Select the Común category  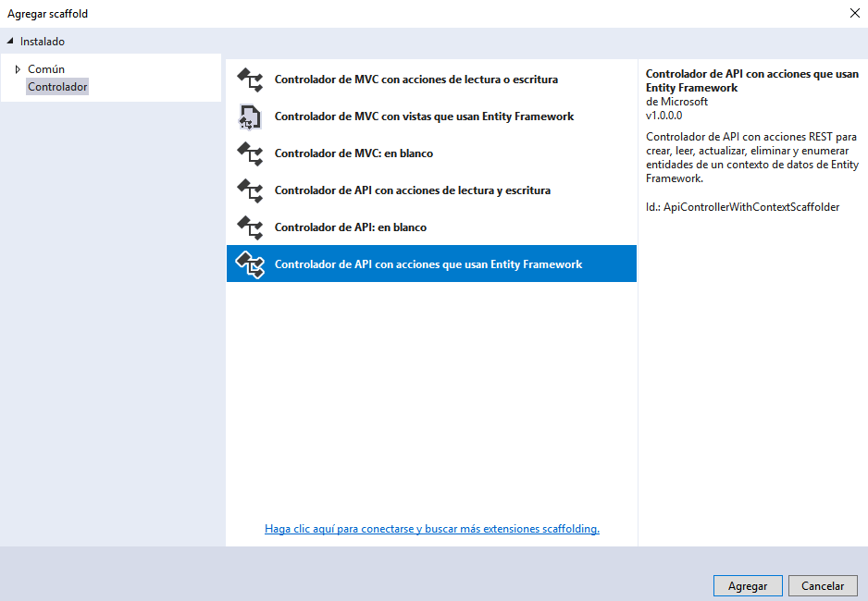point(46,69)
